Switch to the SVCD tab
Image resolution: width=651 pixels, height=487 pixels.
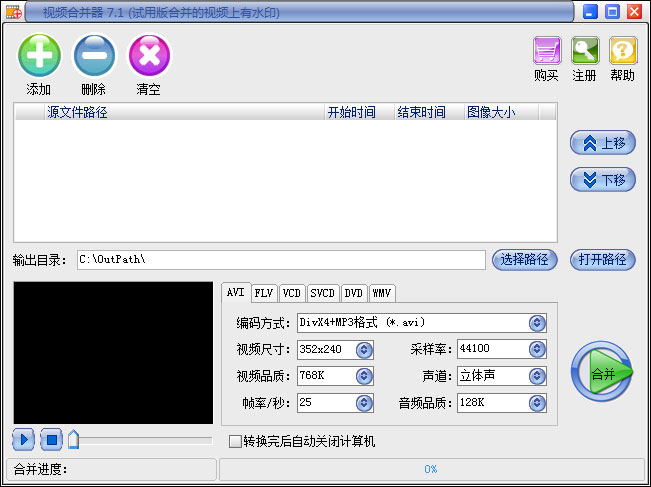click(x=323, y=293)
